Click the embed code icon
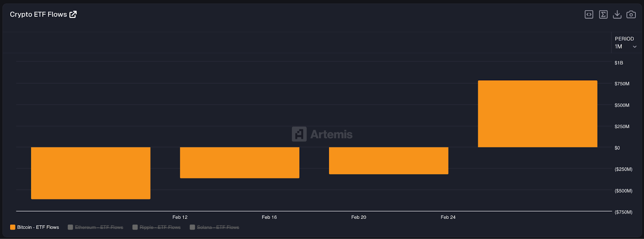 [x=589, y=14]
